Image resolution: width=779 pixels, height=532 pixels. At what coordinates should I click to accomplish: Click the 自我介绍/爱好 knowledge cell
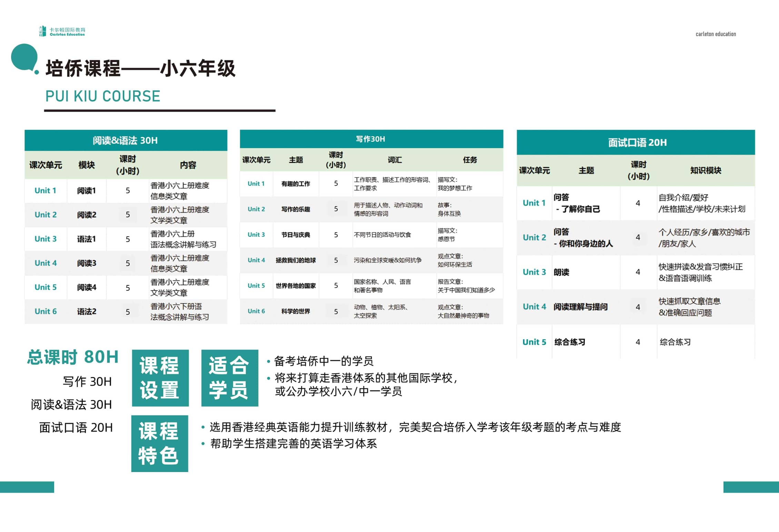coord(706,203)
